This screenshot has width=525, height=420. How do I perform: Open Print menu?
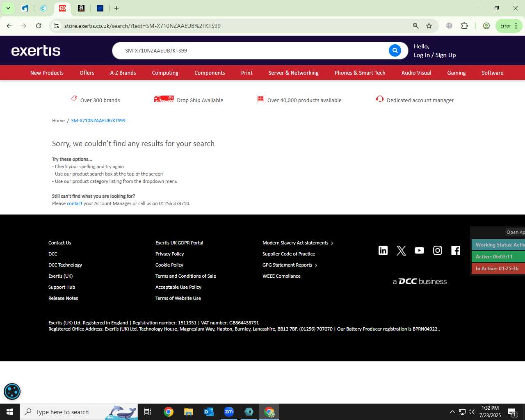tap(247, 73)
